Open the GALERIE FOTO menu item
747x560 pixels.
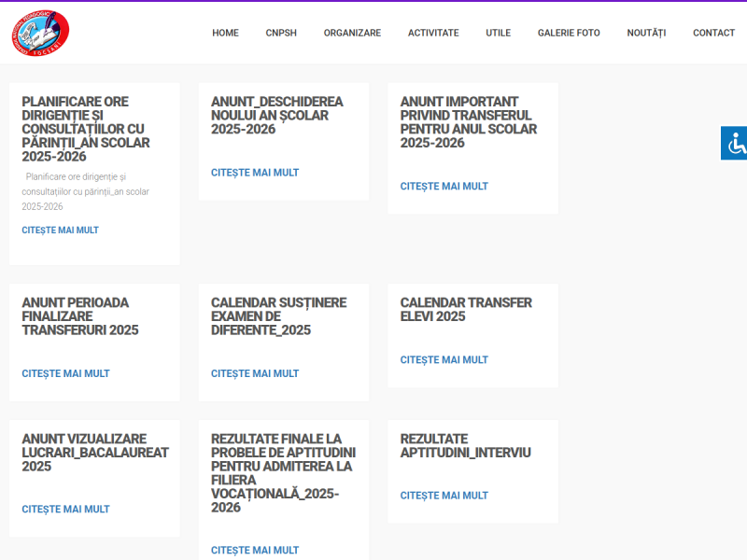(569, 33)
